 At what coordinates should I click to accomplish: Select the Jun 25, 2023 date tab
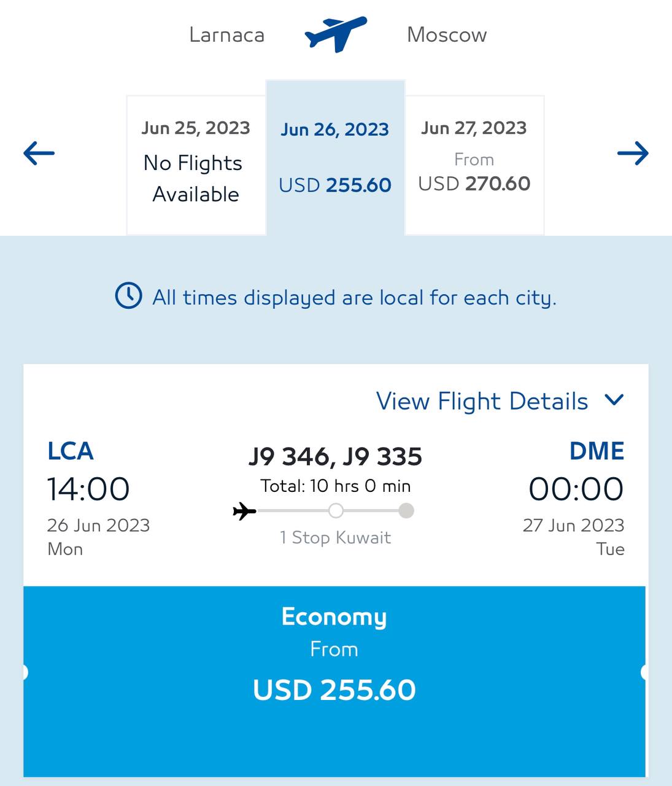pyautogui.click(x=196, y=165)
